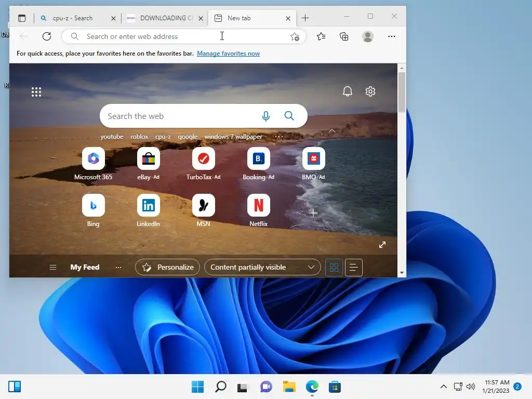This screenshot has width=532, height=399.
Task: Open a new tab with plus button
Action: coord(305,18)
